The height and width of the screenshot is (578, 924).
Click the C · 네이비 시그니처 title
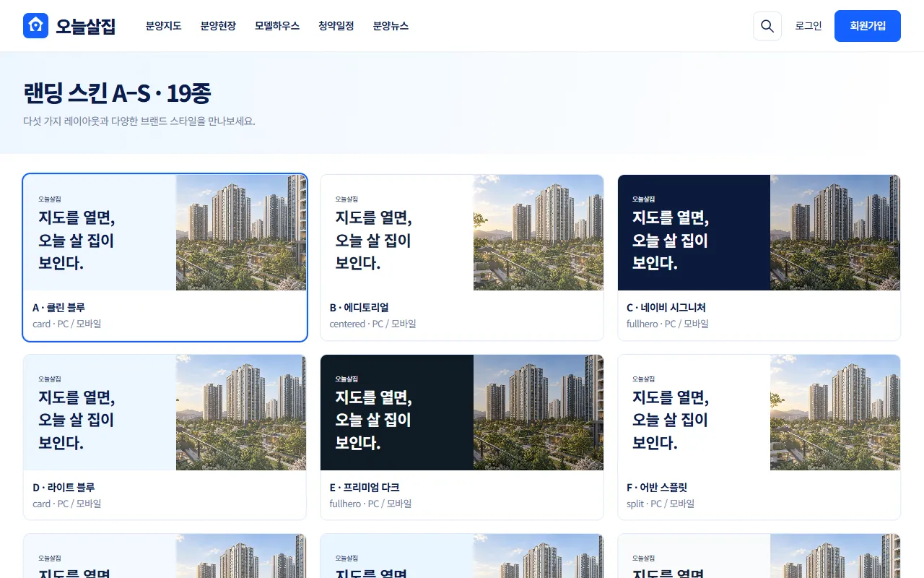666,308
